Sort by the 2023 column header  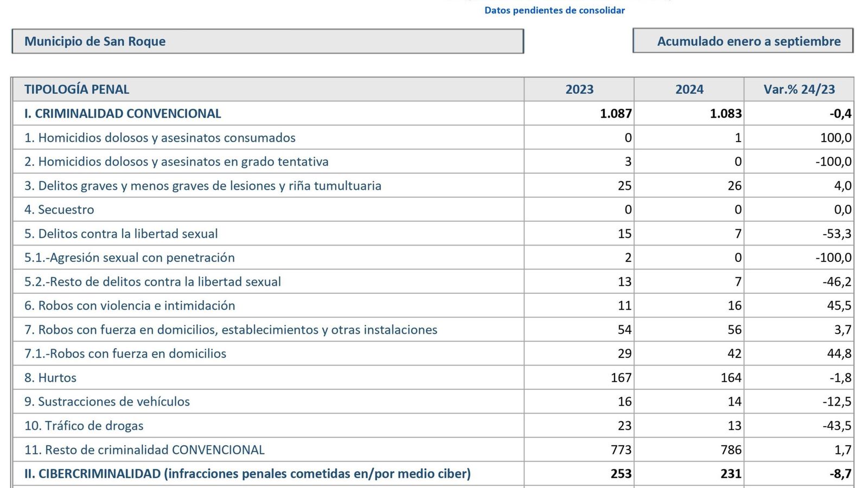coord(579,89)
